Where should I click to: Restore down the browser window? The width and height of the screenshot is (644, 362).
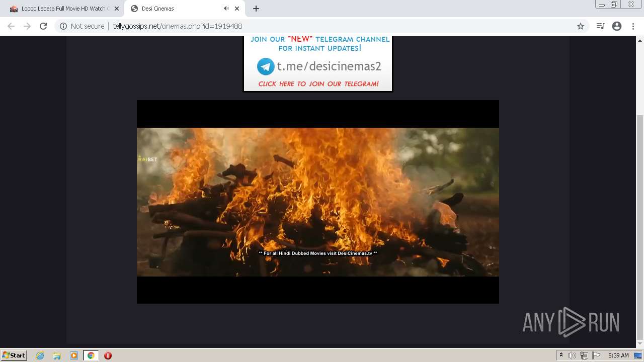pos(614,4)
